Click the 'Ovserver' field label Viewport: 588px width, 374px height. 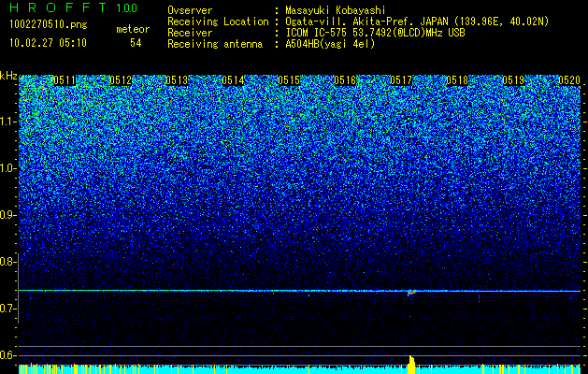pyautogui.click(x=190, y=10)
